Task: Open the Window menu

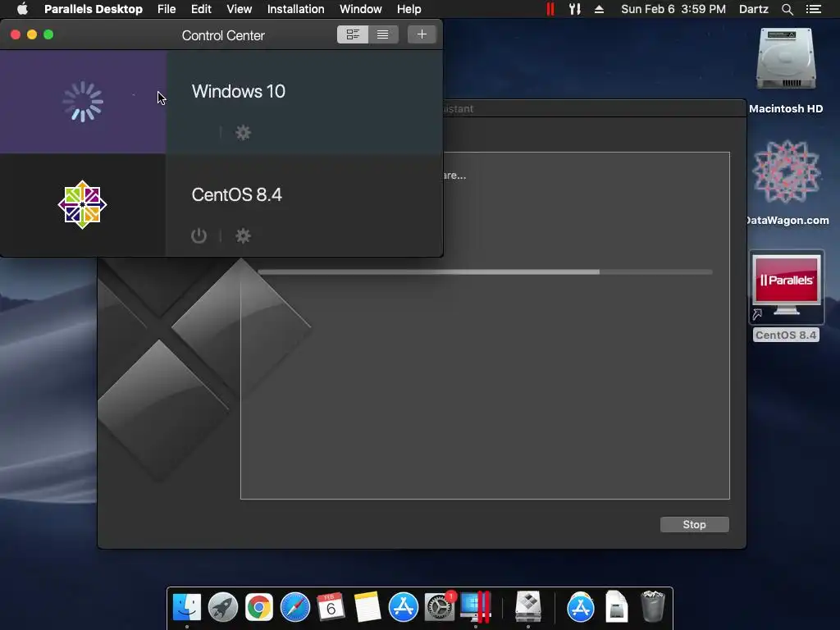Action: tap(361, 9)
